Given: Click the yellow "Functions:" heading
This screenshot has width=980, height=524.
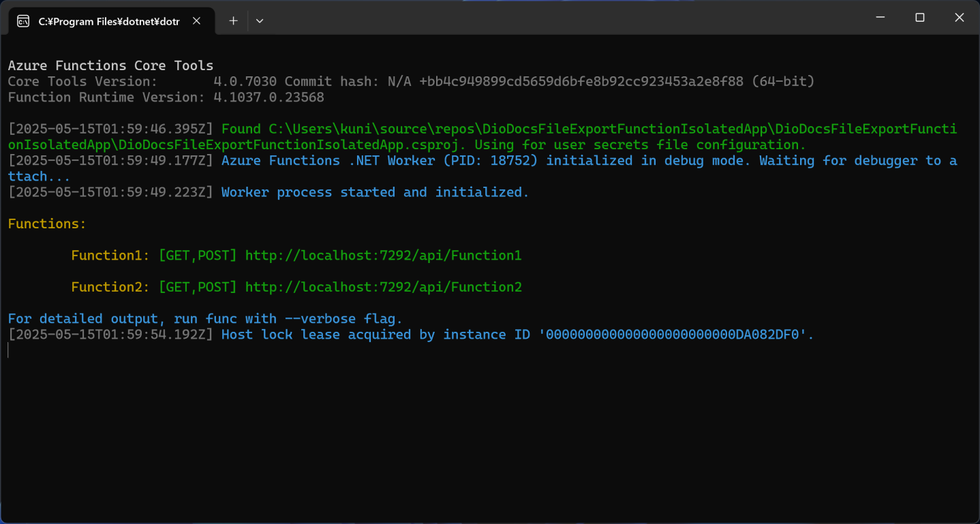Looking at the screenshot, I should (x=47, y=224).
